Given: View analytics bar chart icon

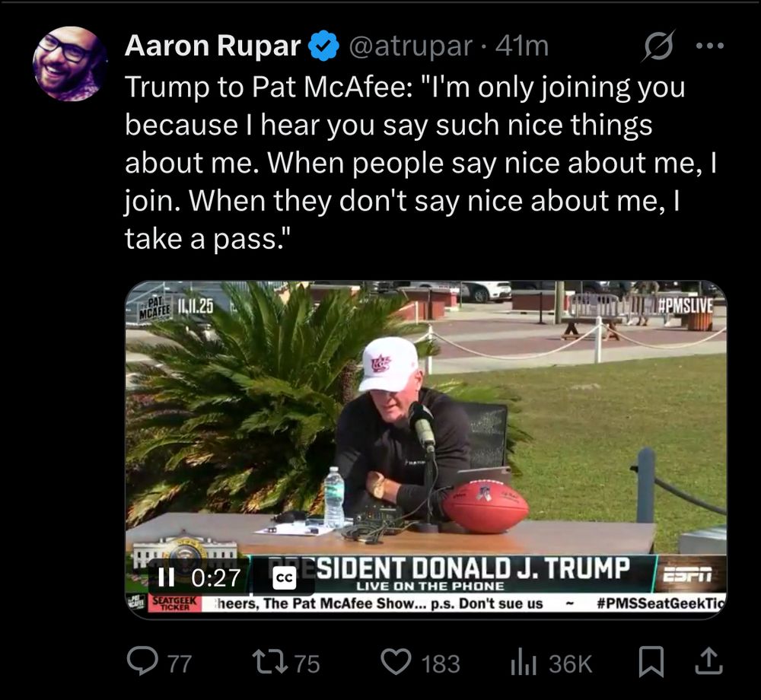Looking at the screenshot, I should pyautogui.click(x=523, y=663).
